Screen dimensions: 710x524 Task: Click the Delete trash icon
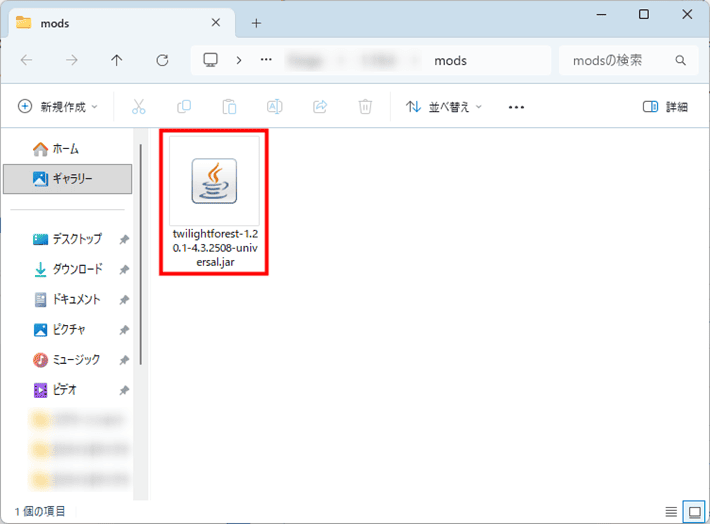coord(365,107)
